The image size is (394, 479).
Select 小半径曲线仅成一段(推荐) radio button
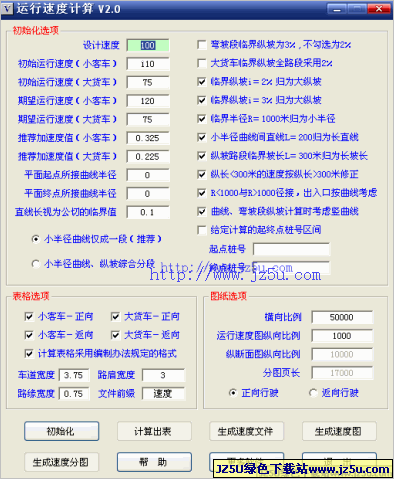point(35,239)
